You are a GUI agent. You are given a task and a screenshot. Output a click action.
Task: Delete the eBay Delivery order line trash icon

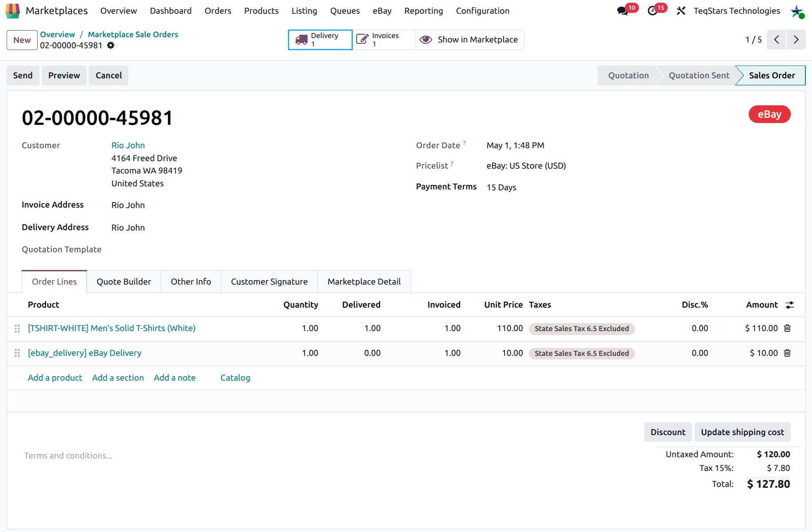click(x=787, y=353)
